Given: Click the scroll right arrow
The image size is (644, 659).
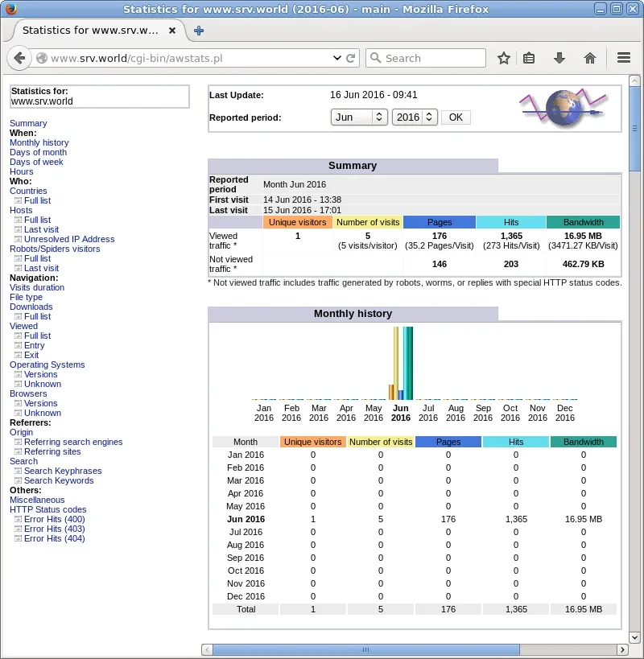Looking at the screenshot, I should tap(622, 650).
